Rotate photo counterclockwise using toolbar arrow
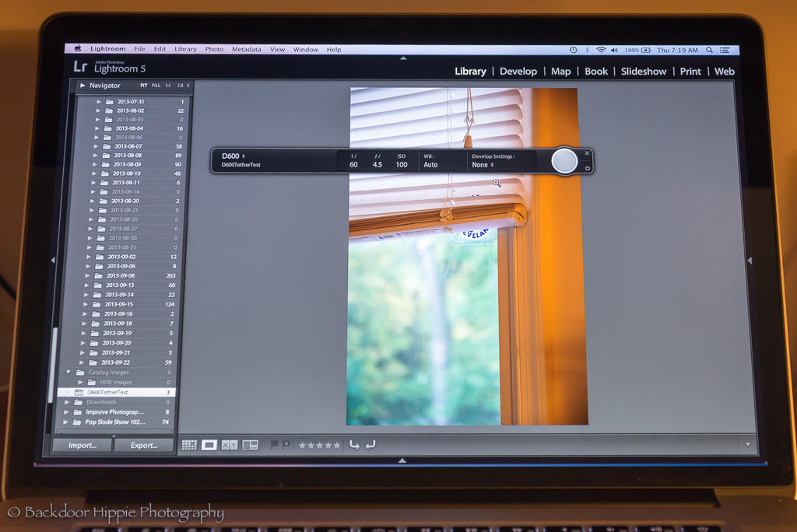Viewport: 797px width, 532px height. click(x=354, y=445)
